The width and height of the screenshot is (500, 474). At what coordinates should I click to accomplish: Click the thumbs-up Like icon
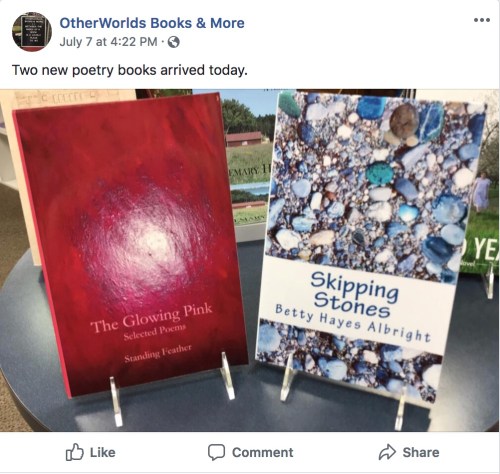tap(74, 452)
